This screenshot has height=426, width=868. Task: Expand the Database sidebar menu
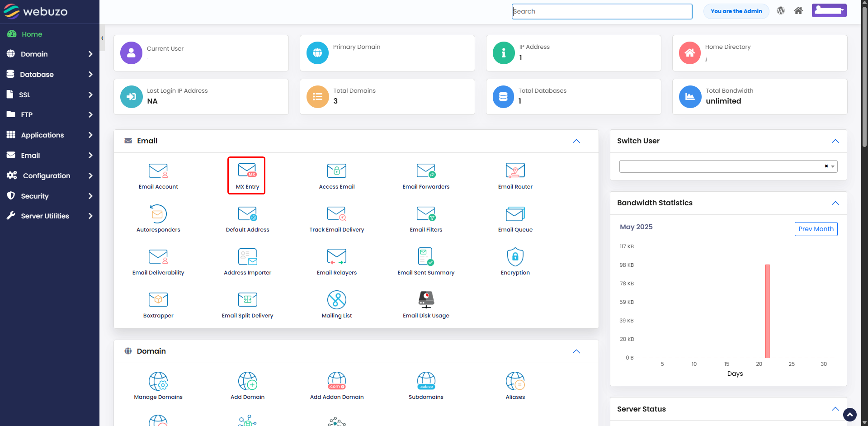coord(50,74)
